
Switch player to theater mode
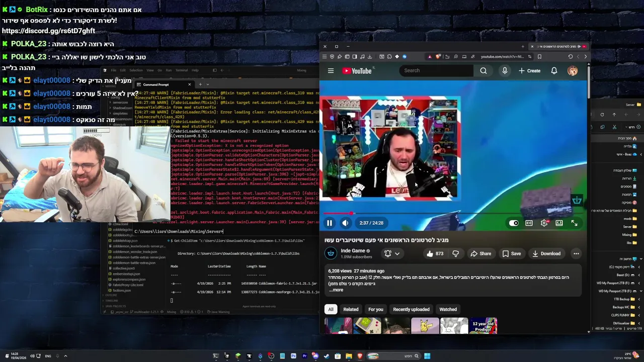coord(559,223)
